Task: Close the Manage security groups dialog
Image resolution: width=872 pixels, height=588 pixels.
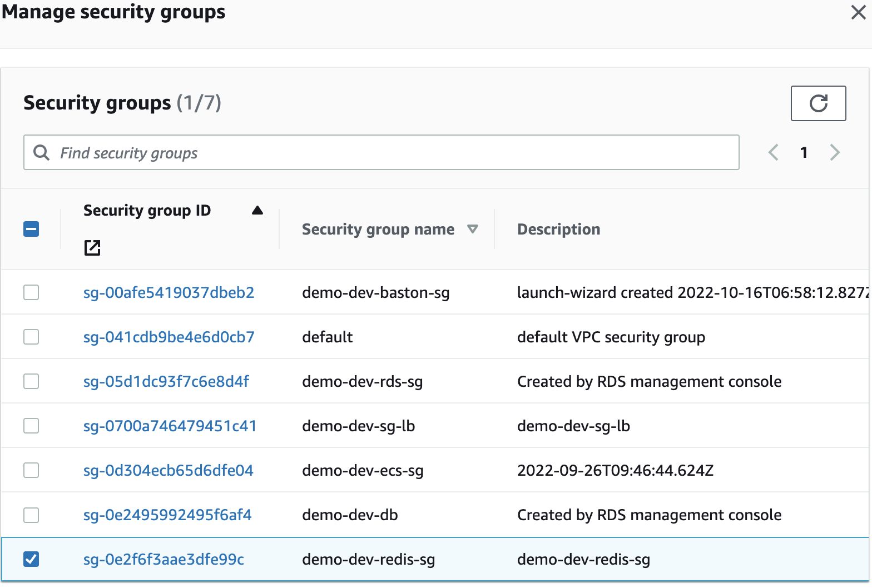Action: click(x=858, y=12)
